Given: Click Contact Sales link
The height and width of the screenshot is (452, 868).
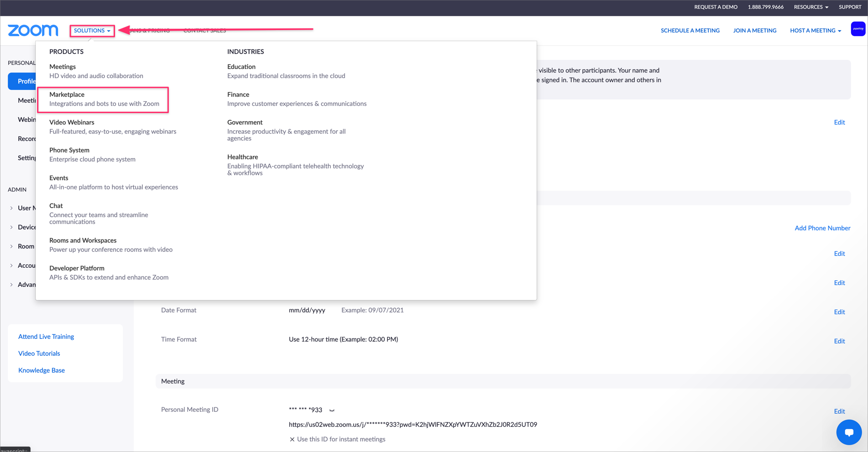Looking at the screenshot, I should point(204,31).
